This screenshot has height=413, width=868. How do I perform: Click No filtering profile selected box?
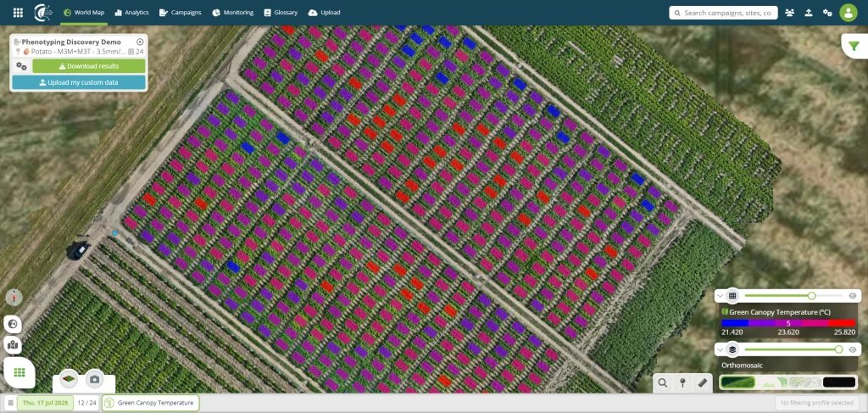click(x=816, y=403)
